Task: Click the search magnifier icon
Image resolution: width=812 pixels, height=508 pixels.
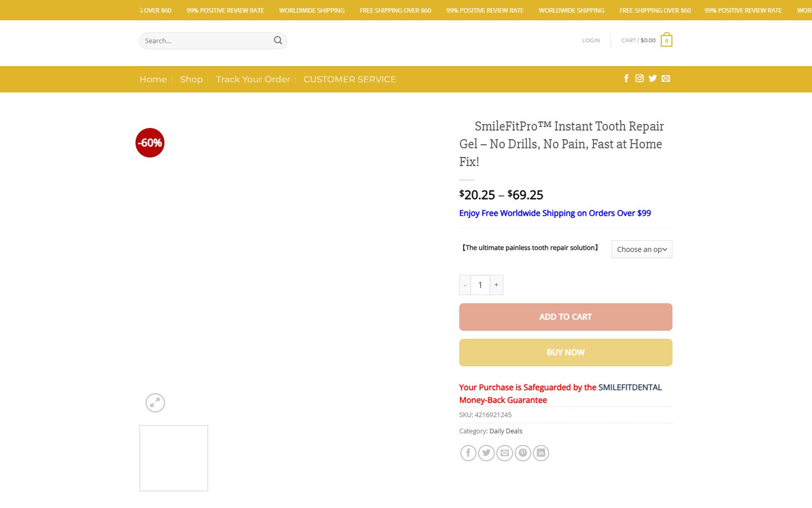Action: tap(278, 41)
